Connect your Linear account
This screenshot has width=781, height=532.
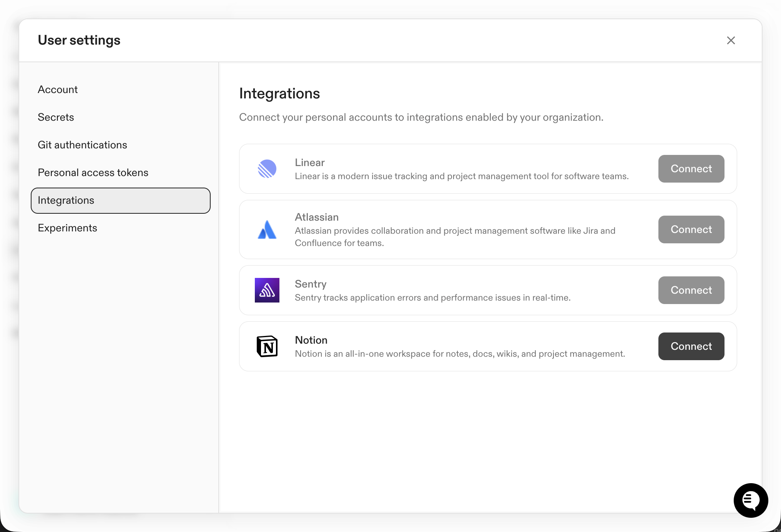pos(691,169)
